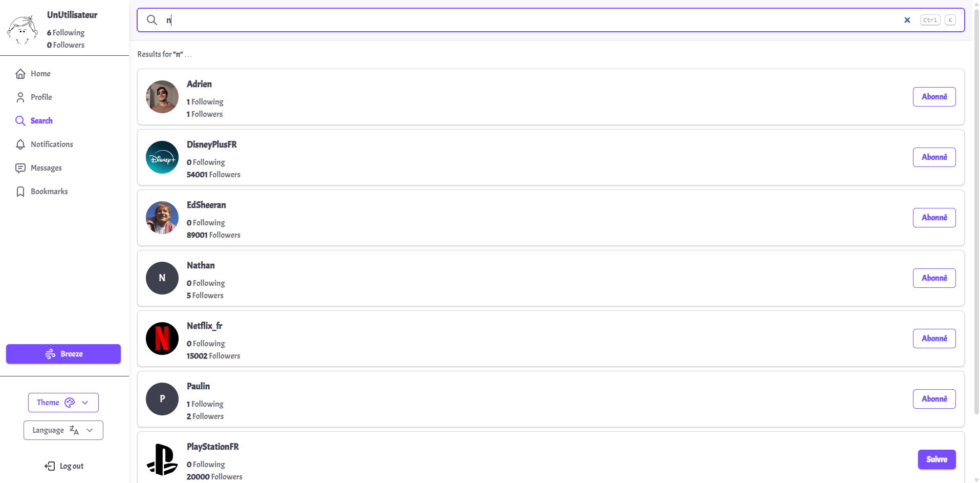Toggle Abonné button for Nathan
980x483 pixels.
click(x=933, y=278)
